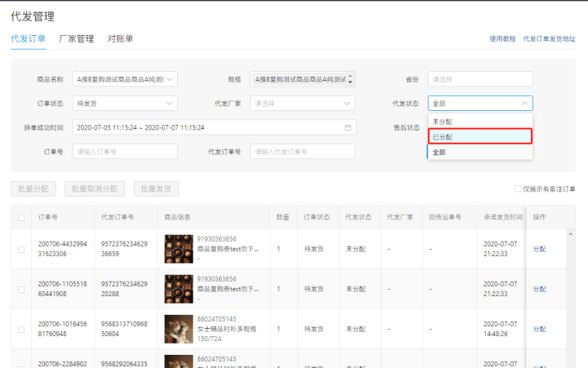Click the chocolate product thumbnail in the first row

point(179,249)
